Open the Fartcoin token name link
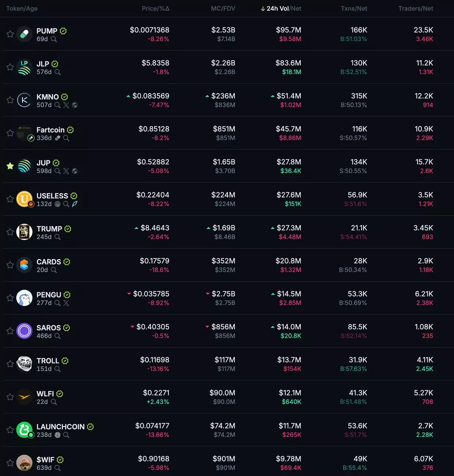 tap(50, 130)
